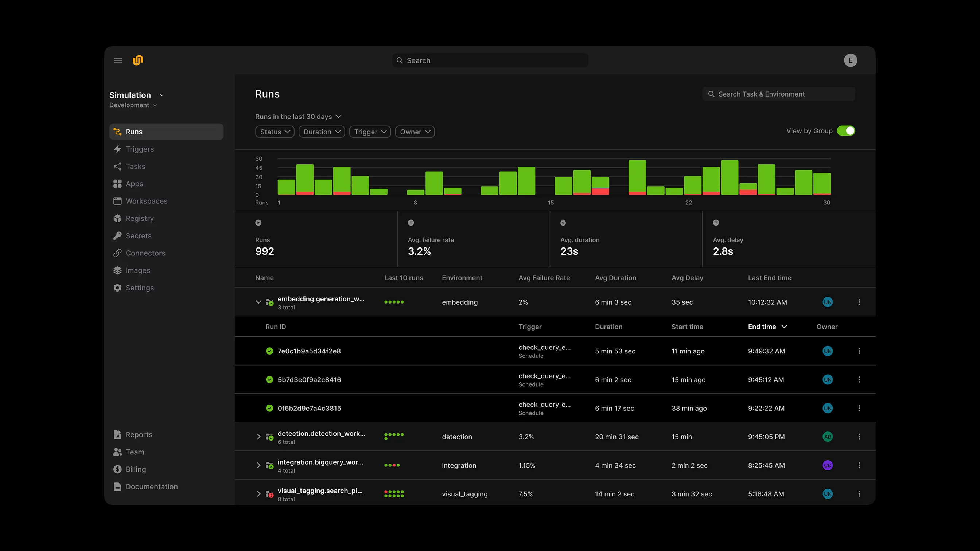The width and height of the screenshot is (980, 551).
Task: Open Billing from the sidebar
Action: point(135,469)
